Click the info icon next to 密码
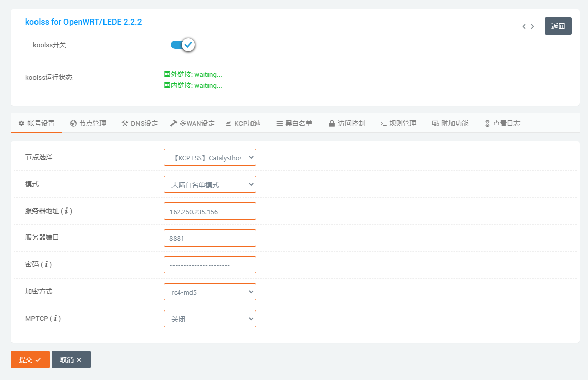Viewport: 588px width, 380px height. coord(46,264)
